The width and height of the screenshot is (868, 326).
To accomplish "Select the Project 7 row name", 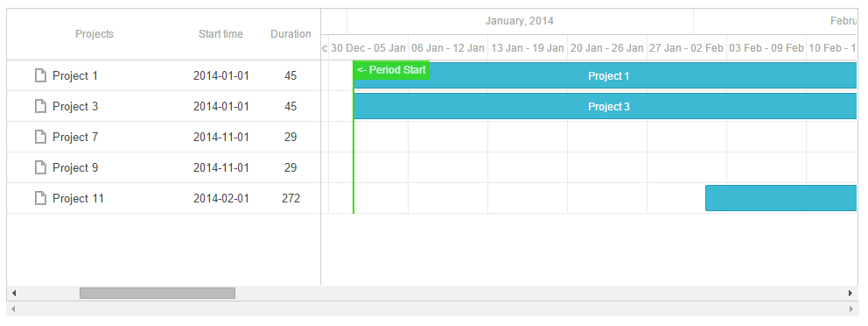I will point(75,137).
